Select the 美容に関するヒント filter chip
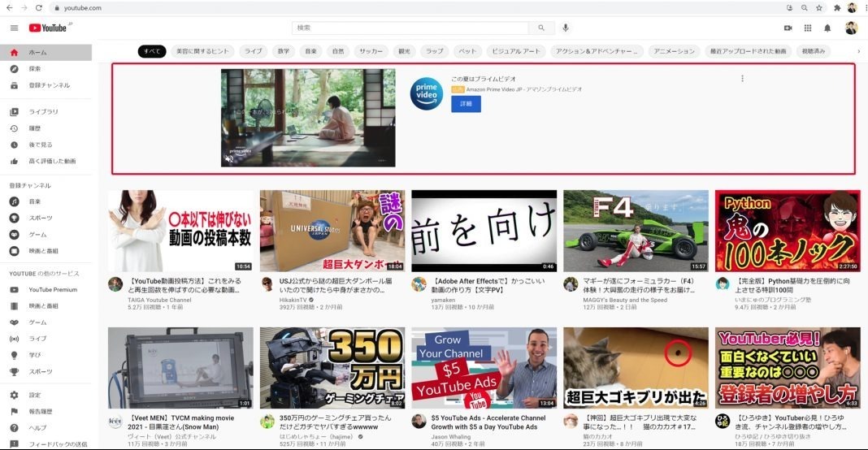Screen dimensions: 868x450 coord(202,51)
